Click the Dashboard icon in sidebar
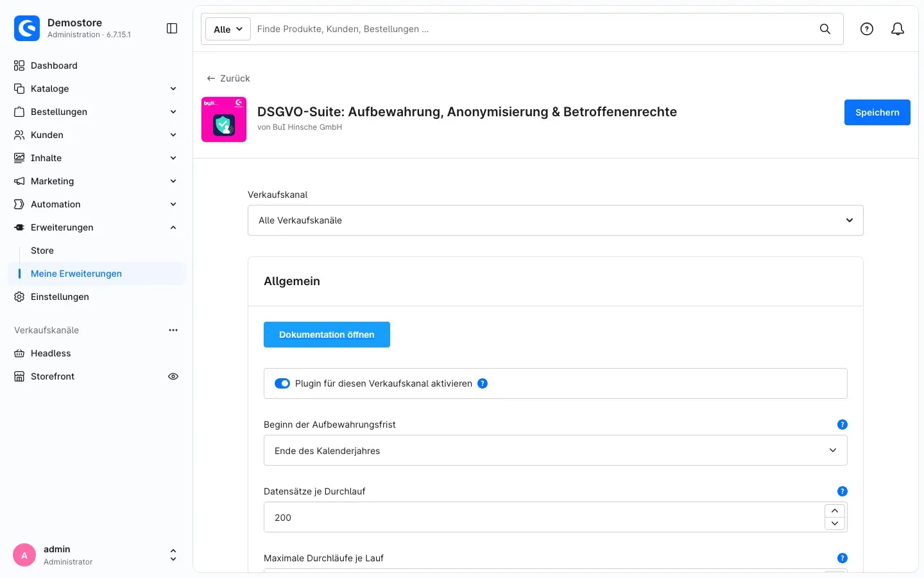 (x=19, y=66)
